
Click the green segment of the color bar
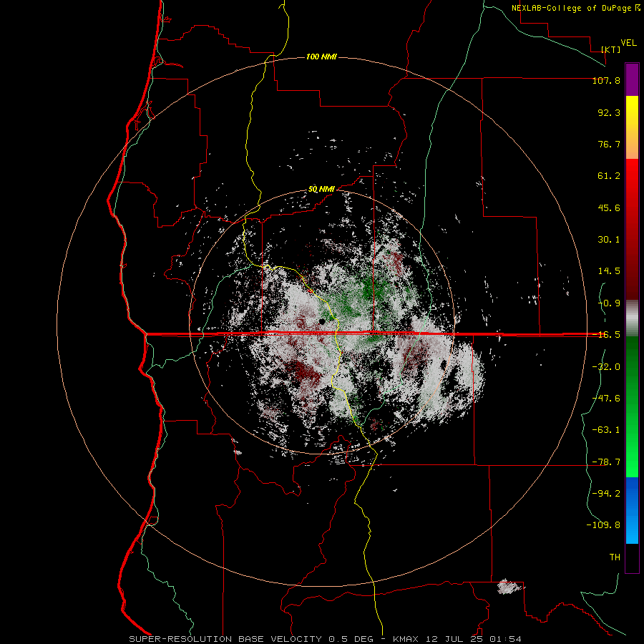pyautogui.click(x=632, y=406)
